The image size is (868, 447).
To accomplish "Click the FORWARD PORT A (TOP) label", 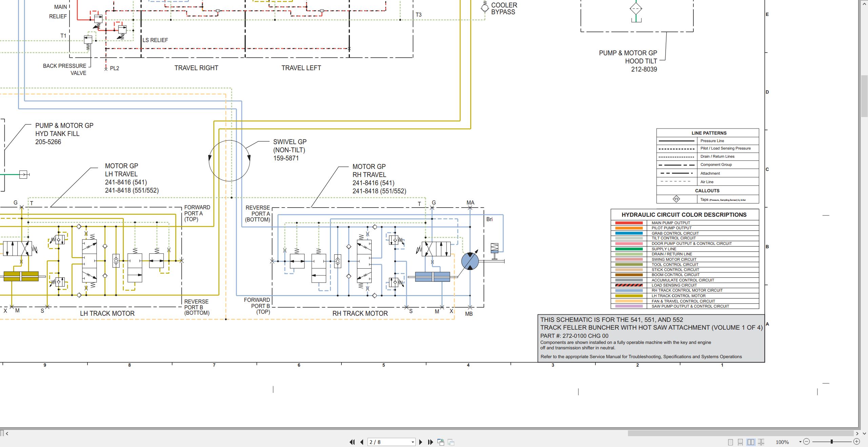I will tap(197, 213).
